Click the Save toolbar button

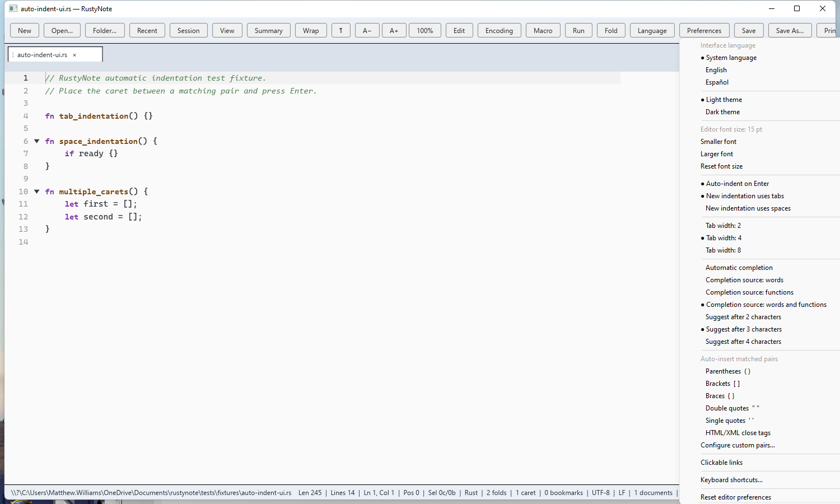(x=749, y=30)
